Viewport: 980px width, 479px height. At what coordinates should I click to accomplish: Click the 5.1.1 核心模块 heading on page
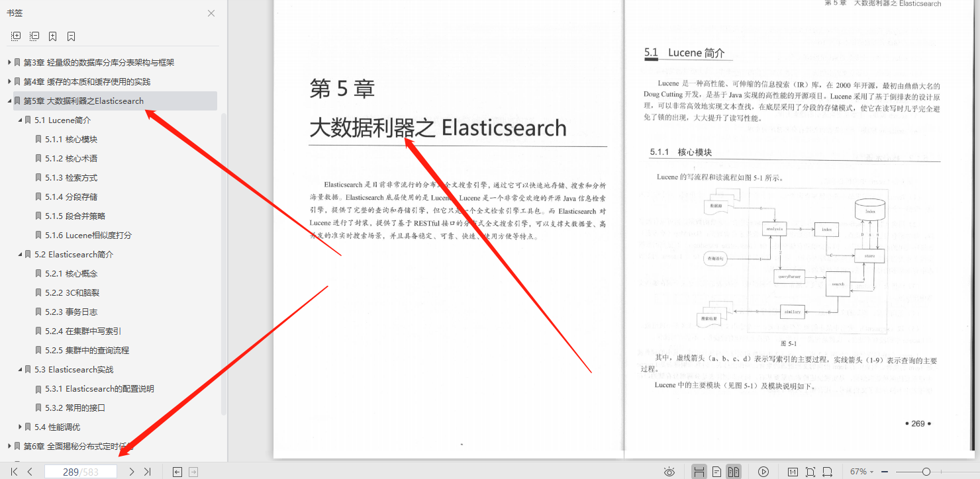tap(681, 152)
